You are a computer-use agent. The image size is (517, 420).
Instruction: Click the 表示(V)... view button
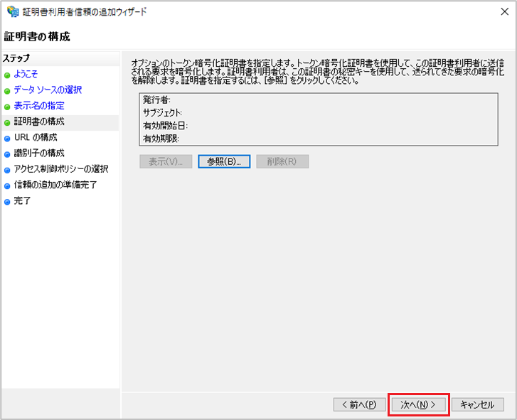[x=166, y=161]
